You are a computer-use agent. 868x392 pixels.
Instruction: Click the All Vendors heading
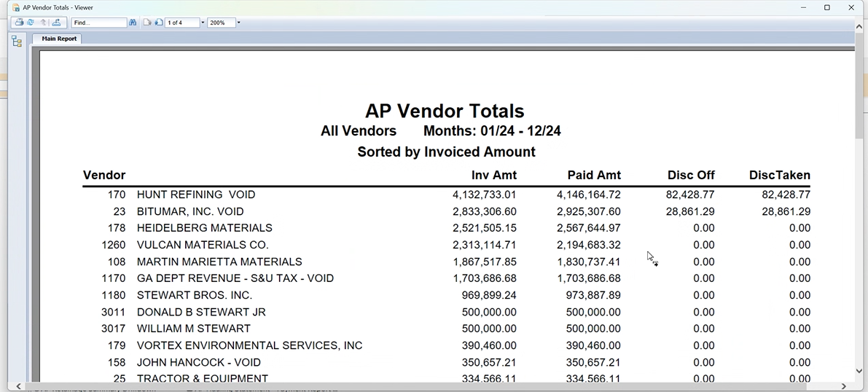[x=359, y=131]
